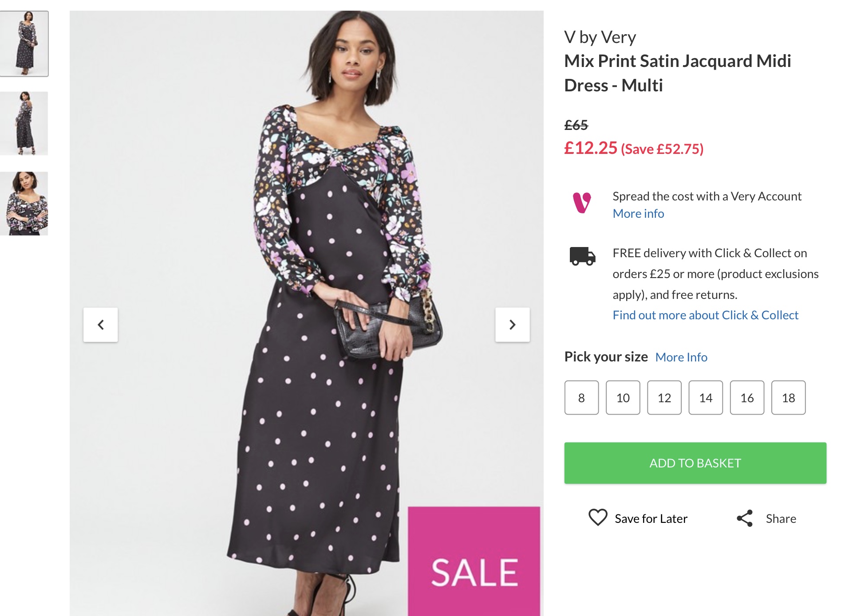This screenshot has width=841, height=616.
Task: Click the Very logo heart icon
Action: [x=582, y=203]
